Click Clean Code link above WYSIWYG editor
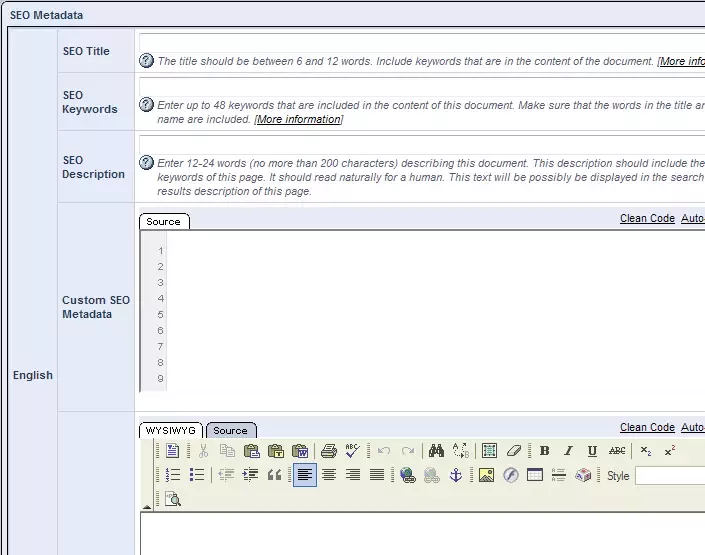Screen dimensions: 705x555 tap(647, 427)
